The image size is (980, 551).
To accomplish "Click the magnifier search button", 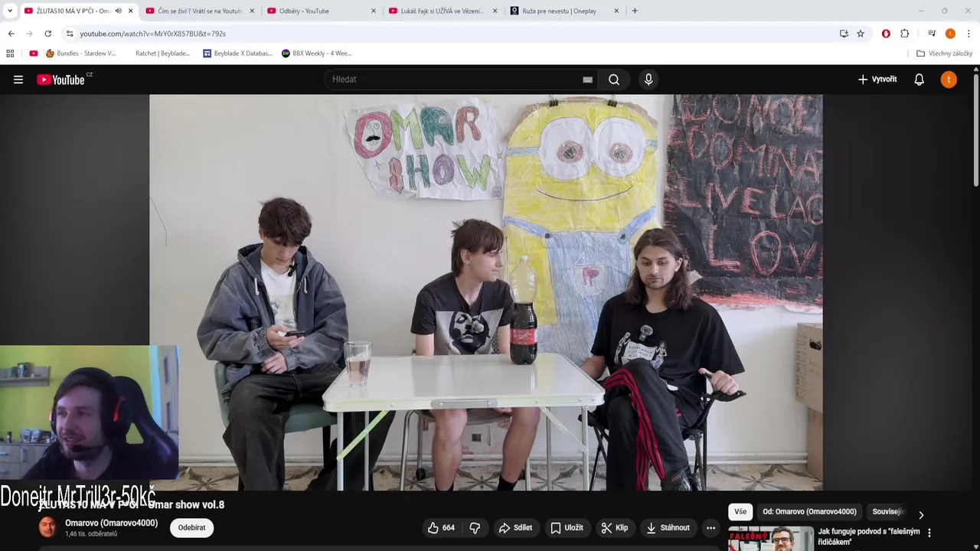I will tap(614, 80).
